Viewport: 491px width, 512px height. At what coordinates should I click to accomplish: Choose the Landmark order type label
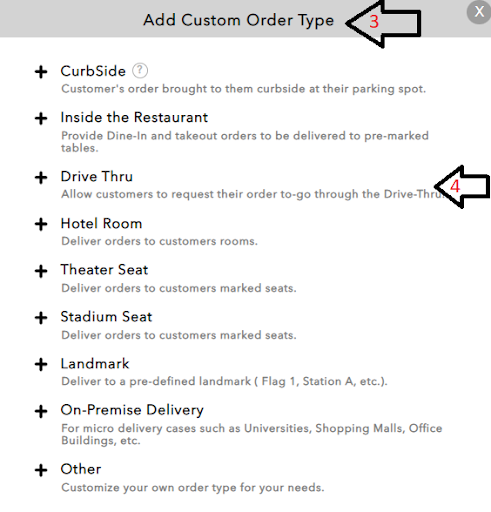(x=95, y=363)
